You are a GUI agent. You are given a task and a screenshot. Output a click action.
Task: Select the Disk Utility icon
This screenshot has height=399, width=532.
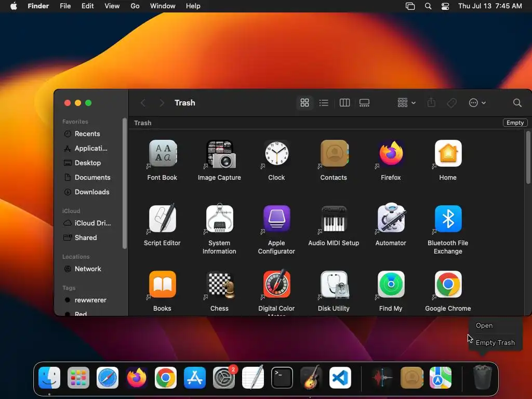click(x=334, y=284)
